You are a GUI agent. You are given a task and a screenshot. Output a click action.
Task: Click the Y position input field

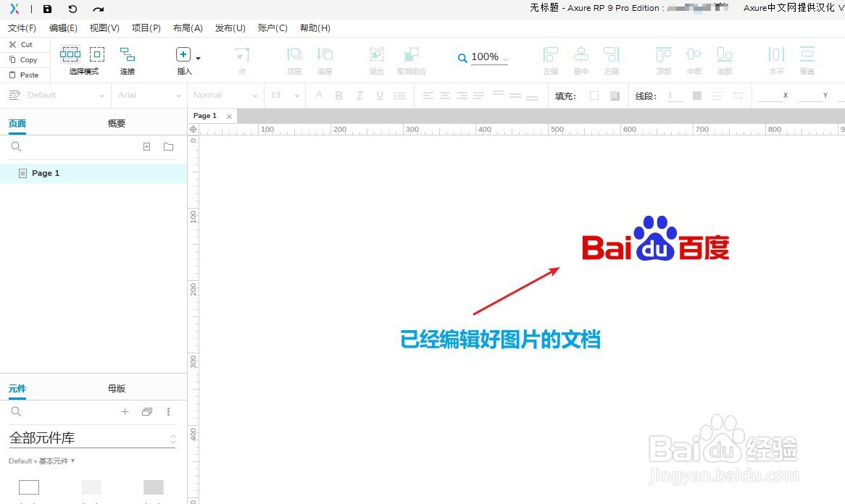[x=810, y=96]
